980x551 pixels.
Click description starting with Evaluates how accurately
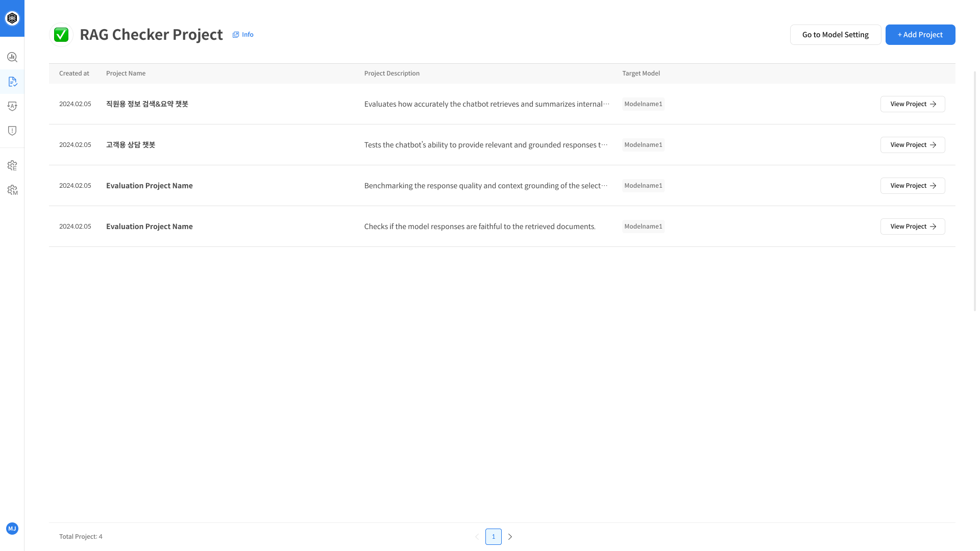(x=487, y=104)
